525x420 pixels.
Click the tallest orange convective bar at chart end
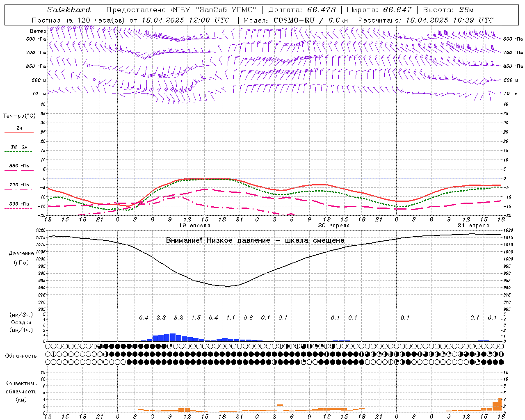coord(500,404)
